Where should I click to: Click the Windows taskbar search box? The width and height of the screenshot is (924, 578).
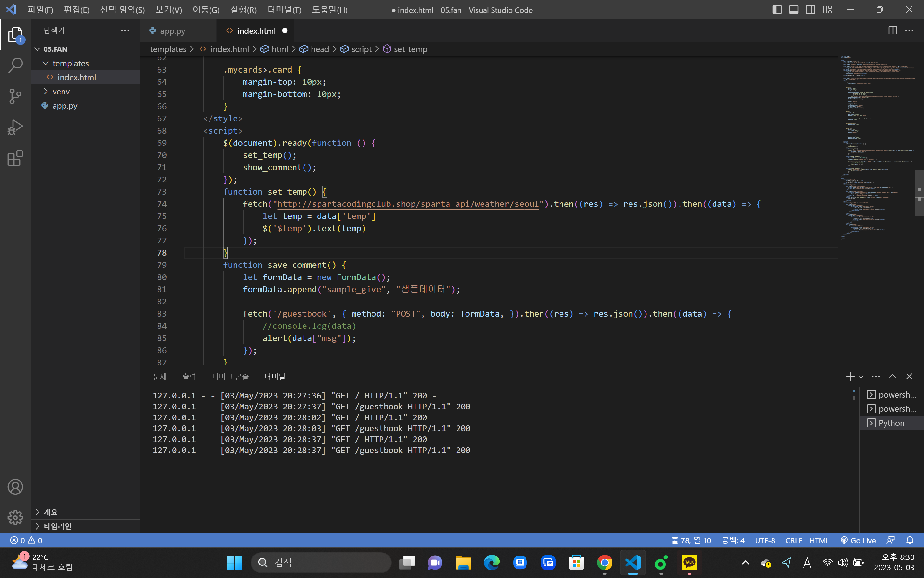coord(321,562)
